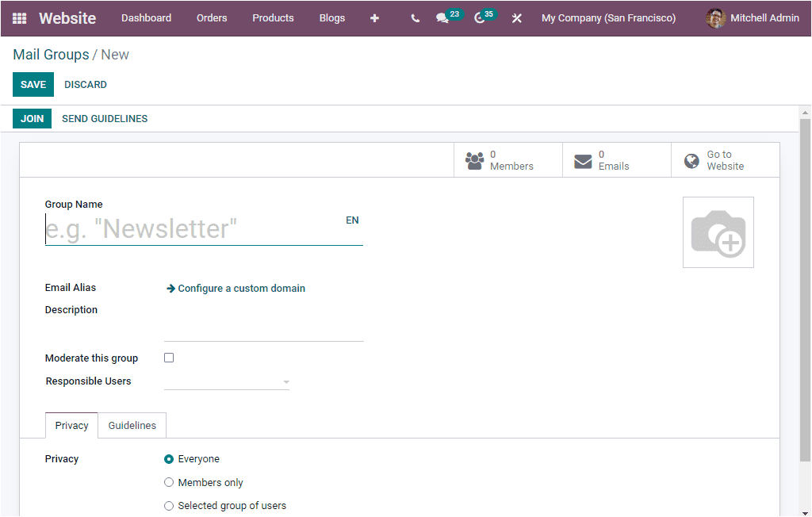Open the Emails envelope stat button

(583, 159)
